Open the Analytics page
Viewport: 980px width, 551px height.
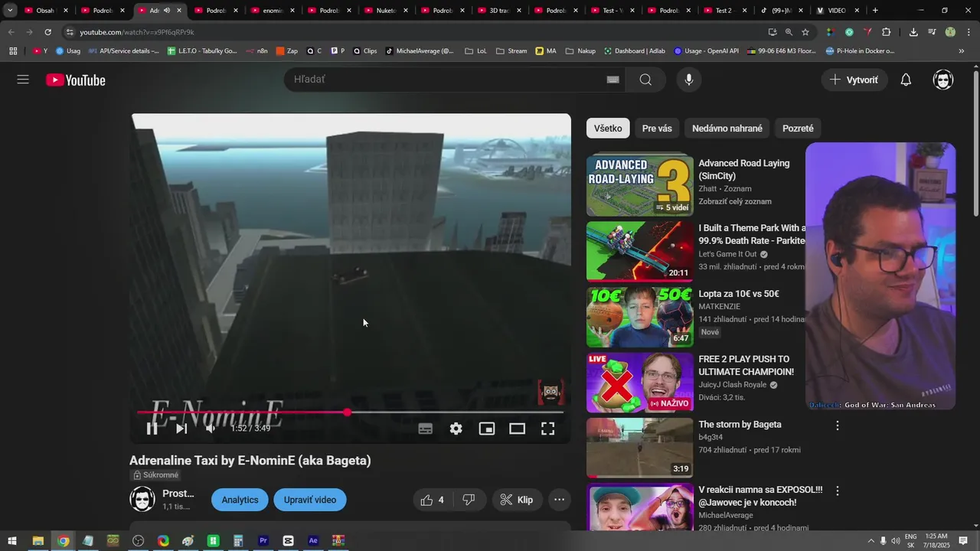click(240, 500)
